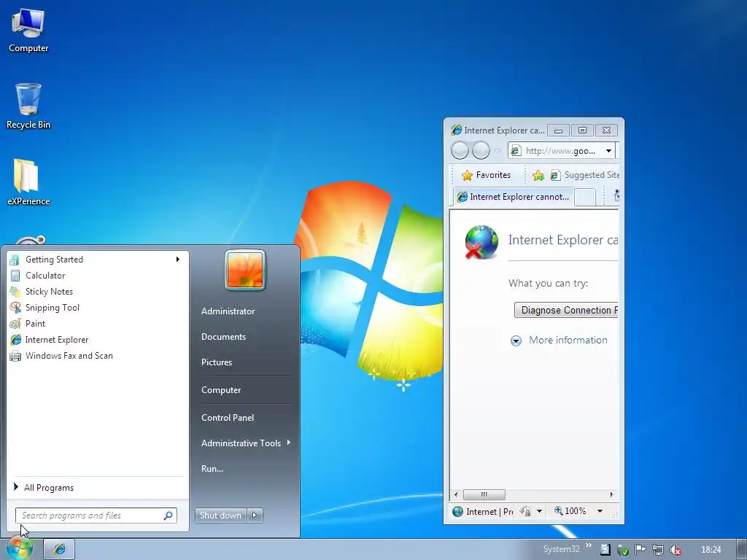Expand System32 toolbar chevron on taskbar
Image resolution: width=747 pixels, height=560 pixels.
tap(589, 545)
